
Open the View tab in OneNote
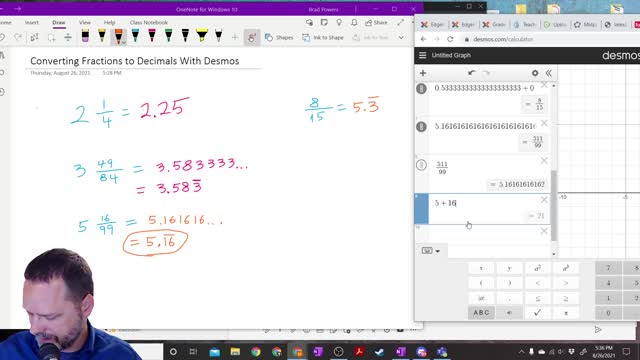(85, 22)
